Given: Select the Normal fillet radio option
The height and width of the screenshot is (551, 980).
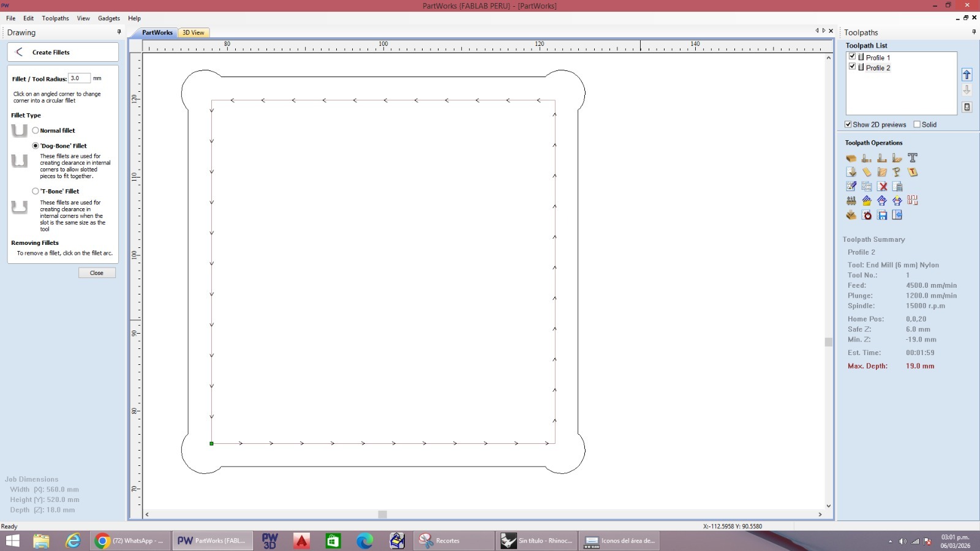Looking at the screenshot, I should pyautogui.click(x=36, y=130).
